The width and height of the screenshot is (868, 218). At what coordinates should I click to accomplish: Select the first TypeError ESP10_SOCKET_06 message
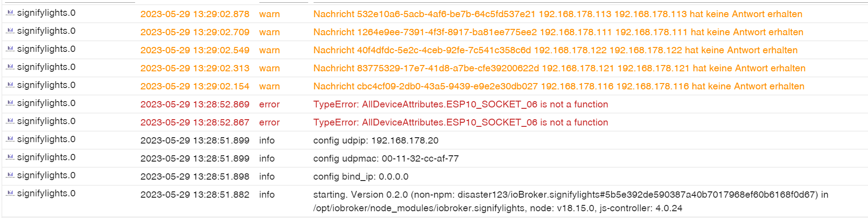coord(460,104)
